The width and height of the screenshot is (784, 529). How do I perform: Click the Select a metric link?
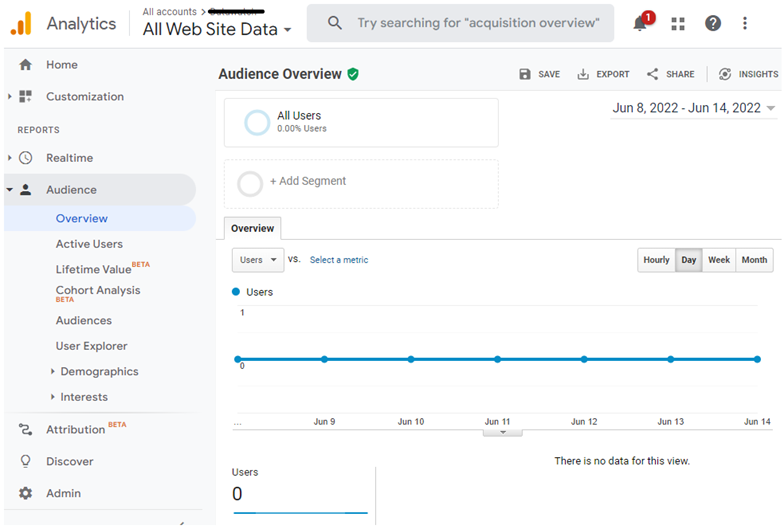339,260
